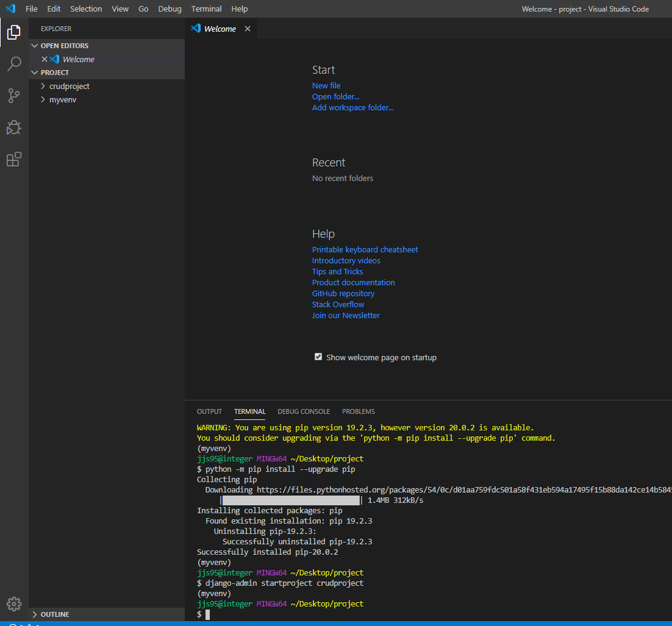Open Printable keyboard cheatsheet link
The height and width of the screenshot is (626, 672).
click(365, 249)
